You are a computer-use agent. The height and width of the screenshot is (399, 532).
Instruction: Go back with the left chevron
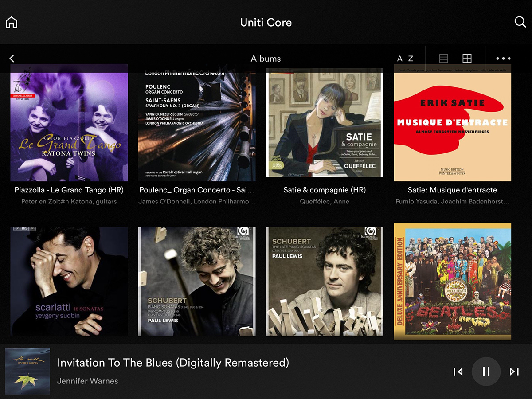(x=12, y=59)
